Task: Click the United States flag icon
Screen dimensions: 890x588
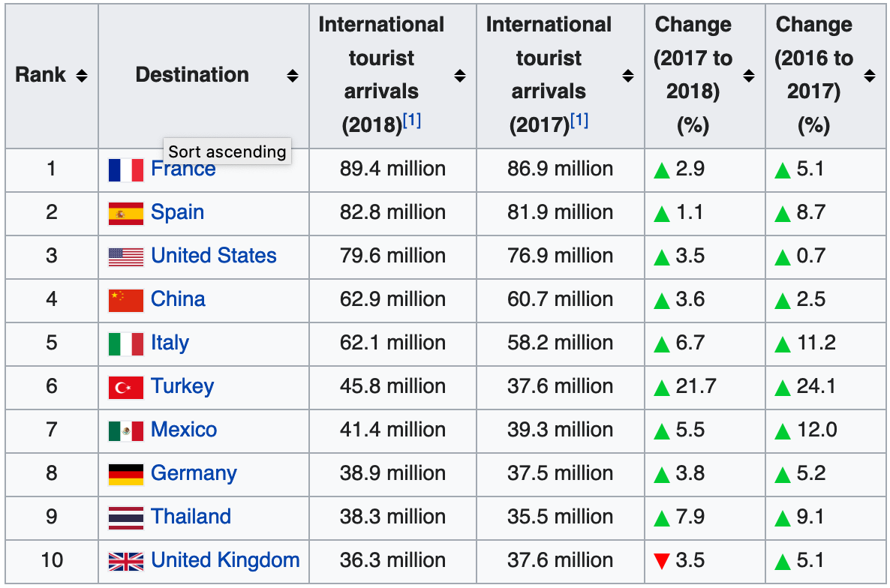Action: tap(125, 256)
